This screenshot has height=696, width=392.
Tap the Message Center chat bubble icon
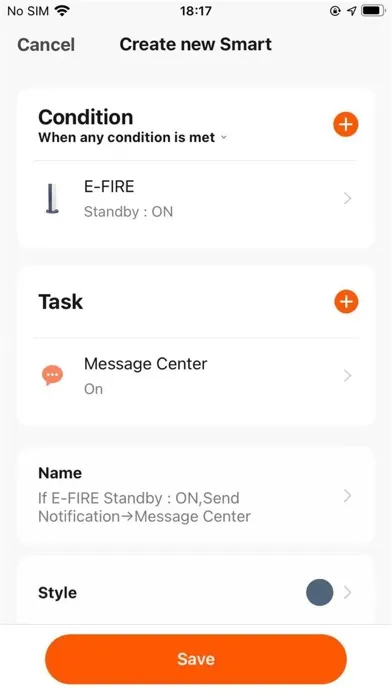[x=52, y=376]
